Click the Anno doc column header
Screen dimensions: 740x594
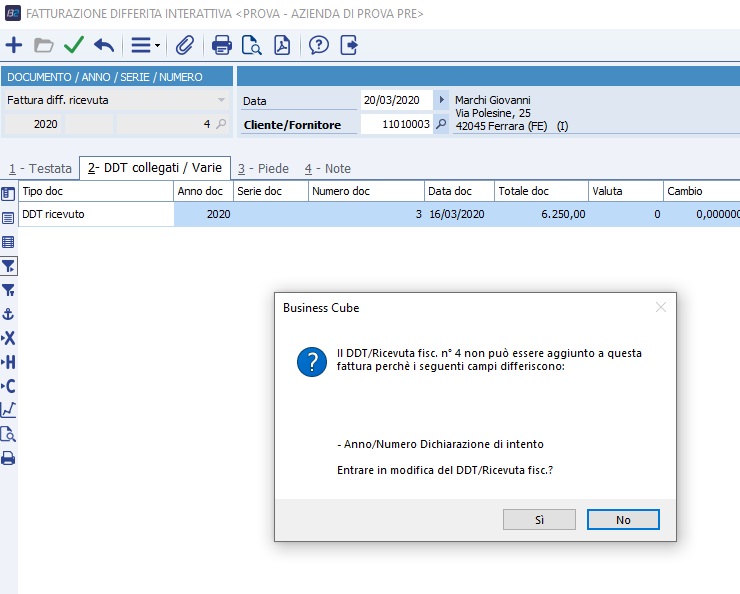(203, 191)
